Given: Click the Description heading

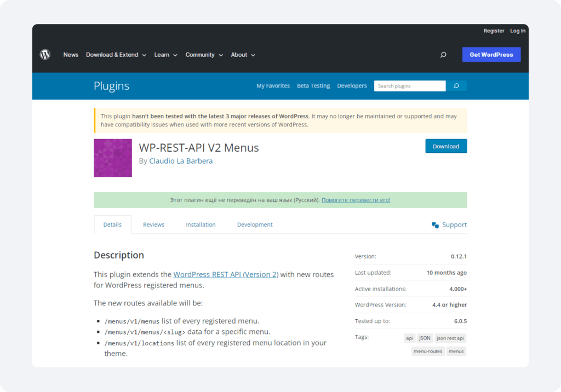Looking at the screenshot, I should pos(119,255).
